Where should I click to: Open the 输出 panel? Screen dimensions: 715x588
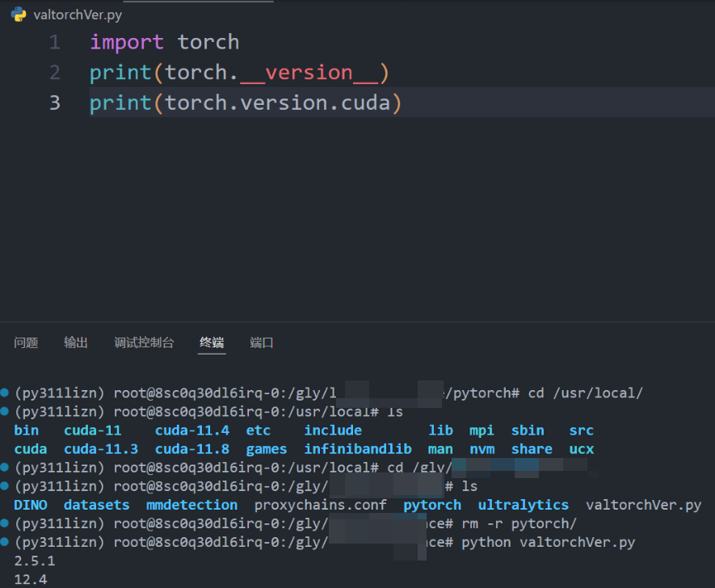[75, 342]
